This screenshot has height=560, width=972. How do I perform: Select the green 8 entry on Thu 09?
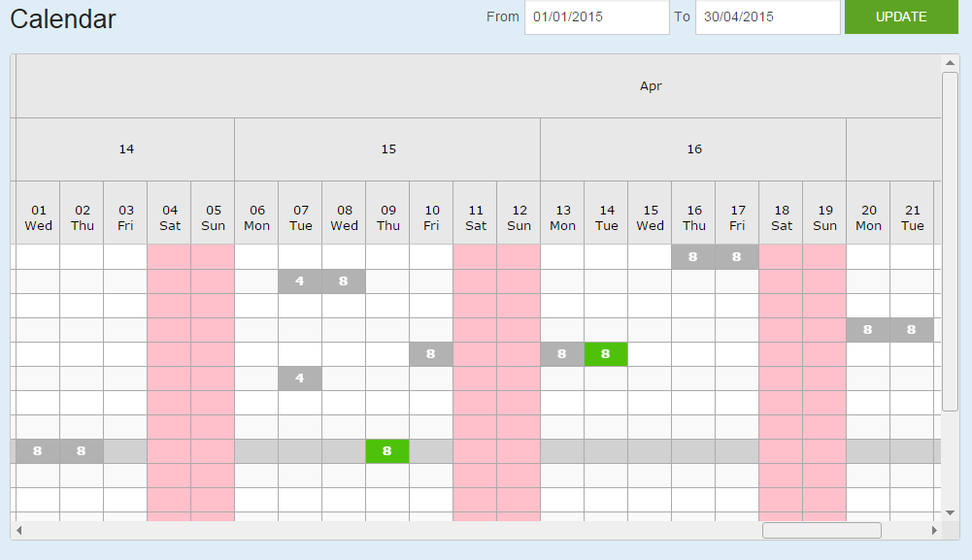click(387, 451)
